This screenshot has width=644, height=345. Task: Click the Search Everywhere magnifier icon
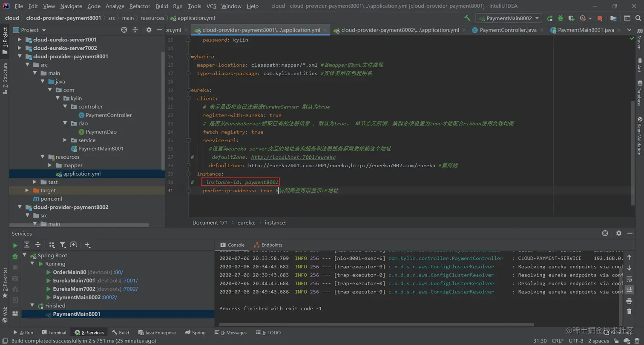(638, 18)
